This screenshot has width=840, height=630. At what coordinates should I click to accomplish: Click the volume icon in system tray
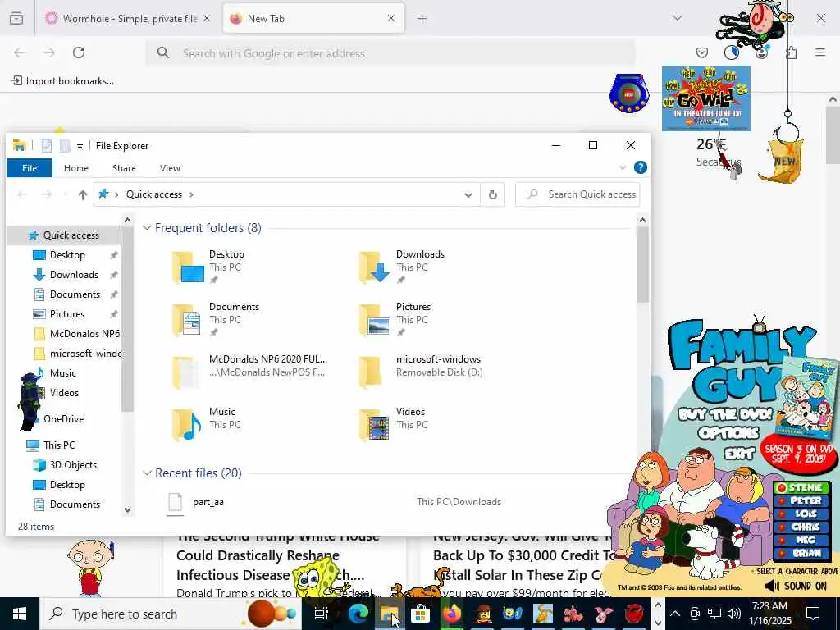tap(734, 614)
